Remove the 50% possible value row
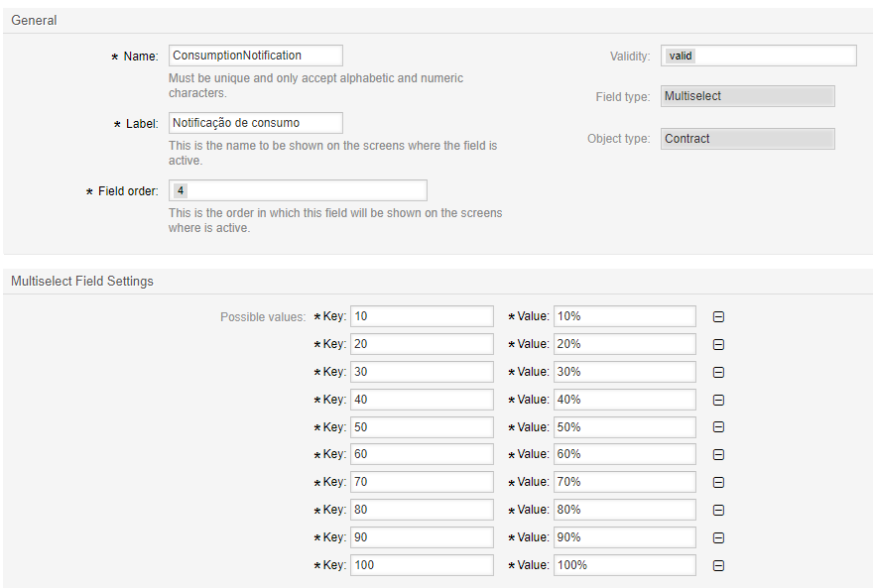The height and width of the screenshot is (588, 873). tap(718, 426)
